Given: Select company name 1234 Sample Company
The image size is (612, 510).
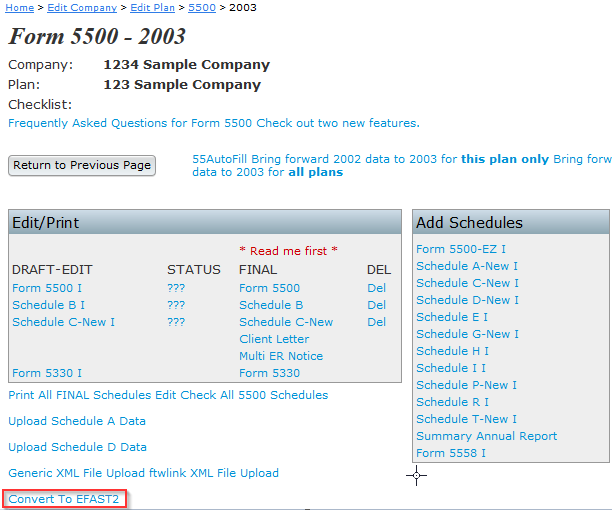Looking at the screenshot, I should click(187, 64).
